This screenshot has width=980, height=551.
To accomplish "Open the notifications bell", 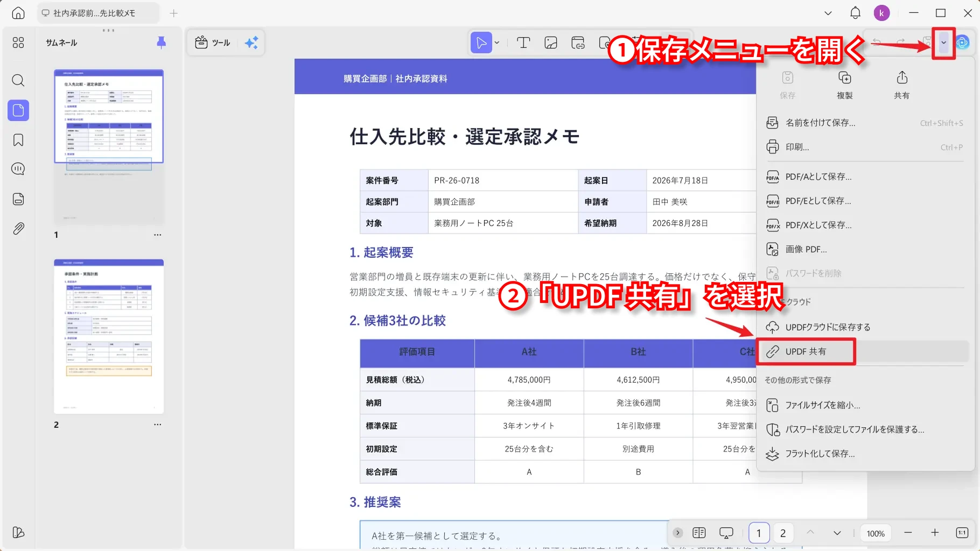I will coord(855,13).
